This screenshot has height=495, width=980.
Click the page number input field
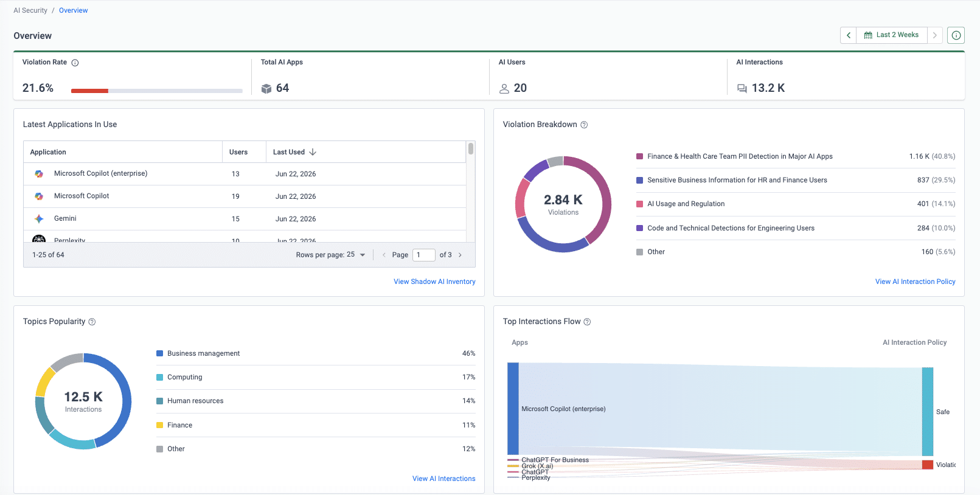(424, 255)
